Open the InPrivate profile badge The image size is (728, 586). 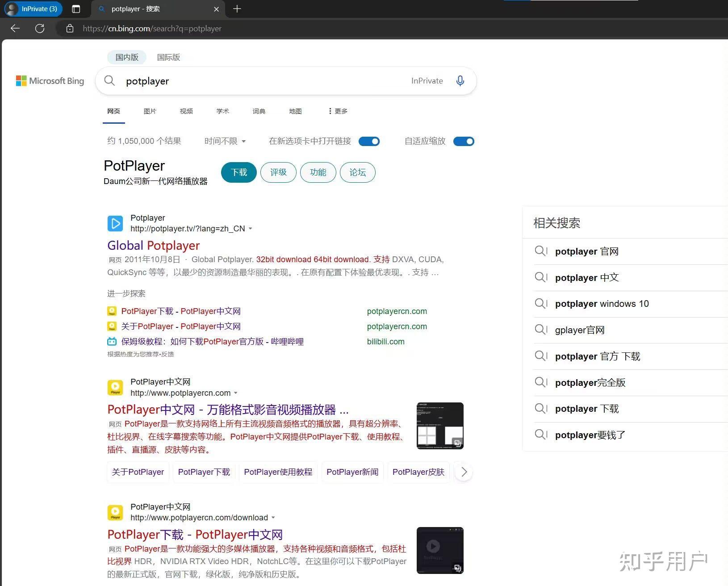coord(33,9)
